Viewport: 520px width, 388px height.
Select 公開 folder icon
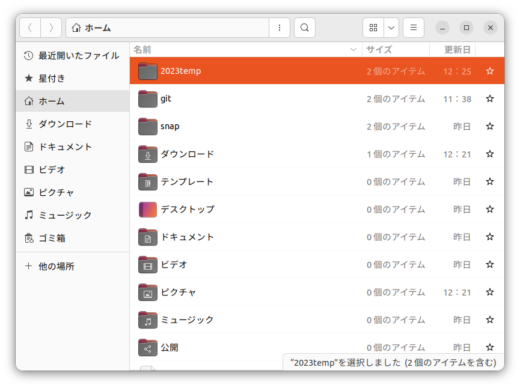tap(148, 347)
